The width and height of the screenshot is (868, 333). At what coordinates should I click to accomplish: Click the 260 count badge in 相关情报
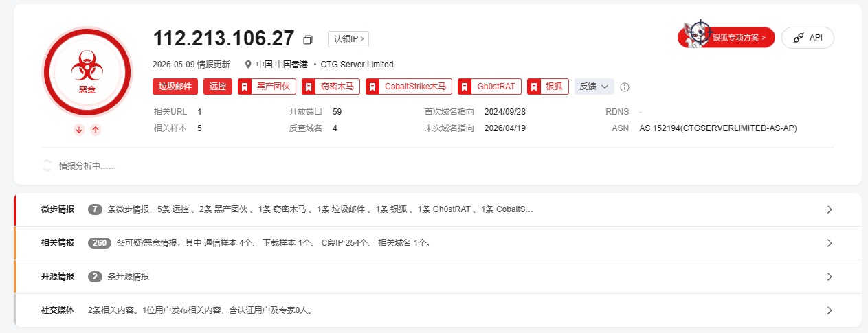coord(100,243)
